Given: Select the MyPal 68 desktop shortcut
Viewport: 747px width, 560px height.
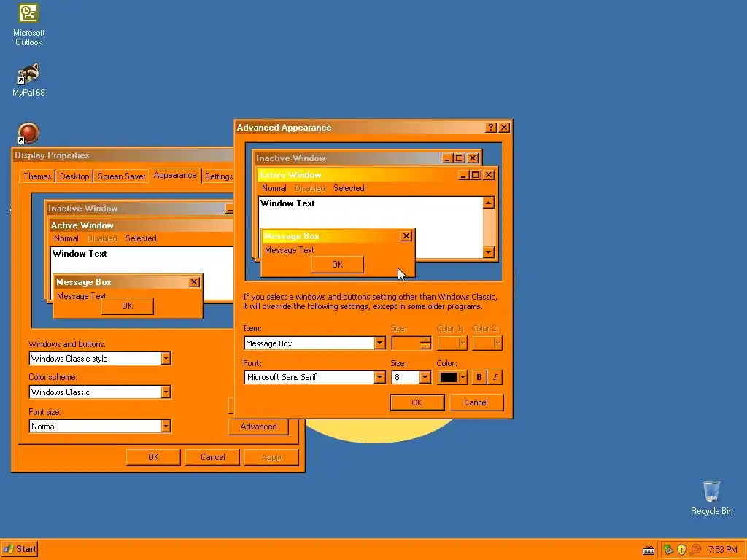Looking at the screenshot, I should [28, 79].
